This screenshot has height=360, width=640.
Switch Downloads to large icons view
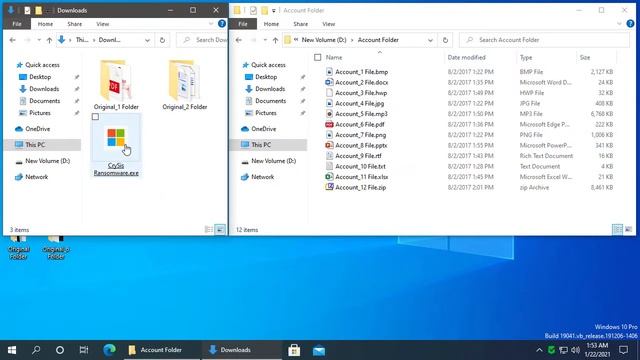(x=220, y=229)
